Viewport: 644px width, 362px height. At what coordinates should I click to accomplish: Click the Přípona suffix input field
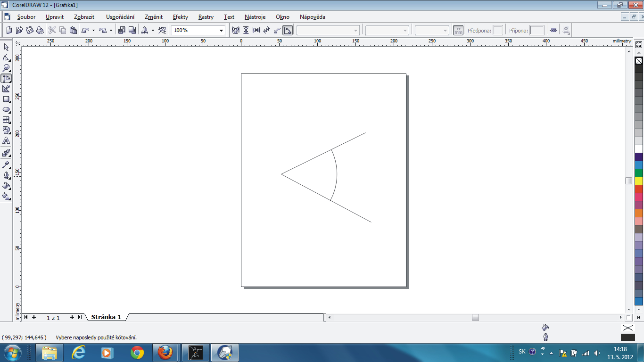click(537, 30)
